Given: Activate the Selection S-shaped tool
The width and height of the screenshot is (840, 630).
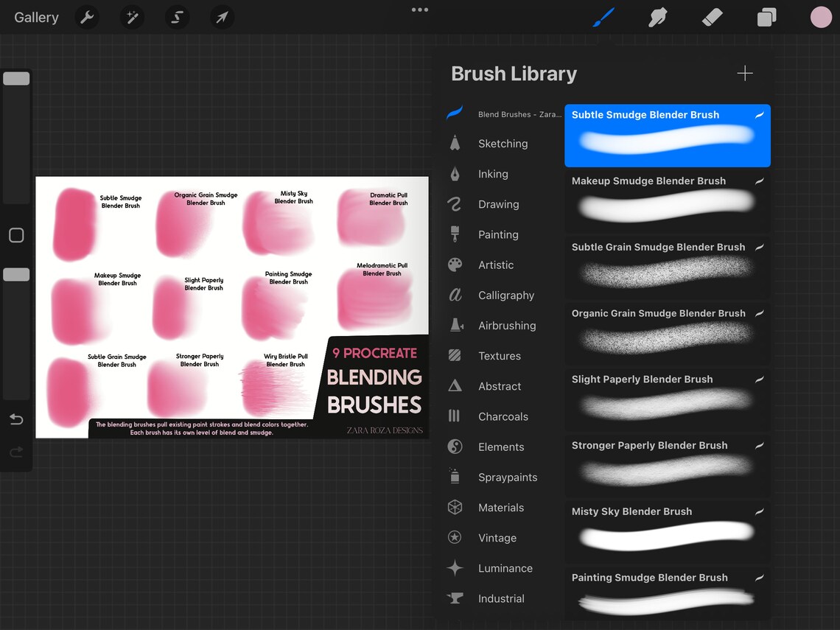Looking at the screenshot, I should (x=177, y=18).
